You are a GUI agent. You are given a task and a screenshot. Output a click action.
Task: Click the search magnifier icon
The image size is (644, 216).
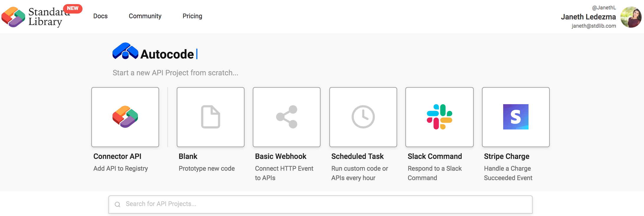pos(118,205)
